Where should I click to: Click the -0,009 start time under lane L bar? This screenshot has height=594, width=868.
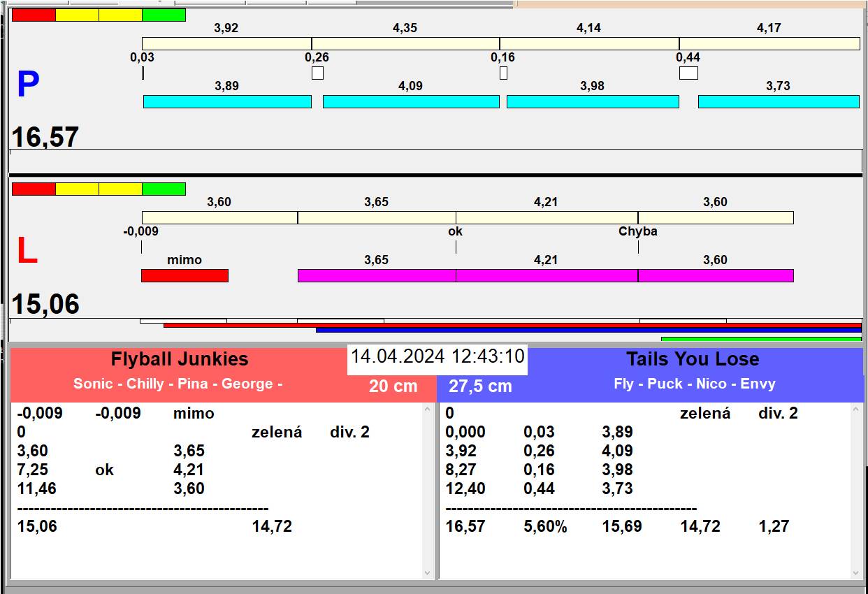coord(141,231)
